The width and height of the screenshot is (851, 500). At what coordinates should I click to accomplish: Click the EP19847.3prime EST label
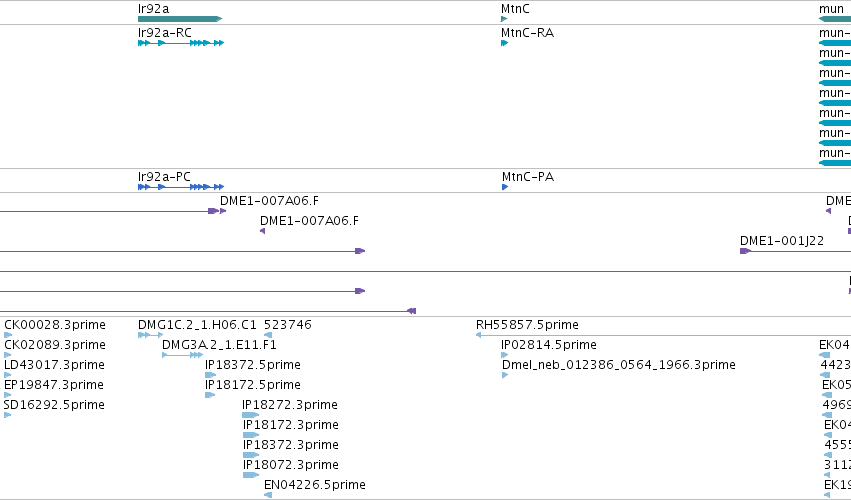(x=54, y=385)
